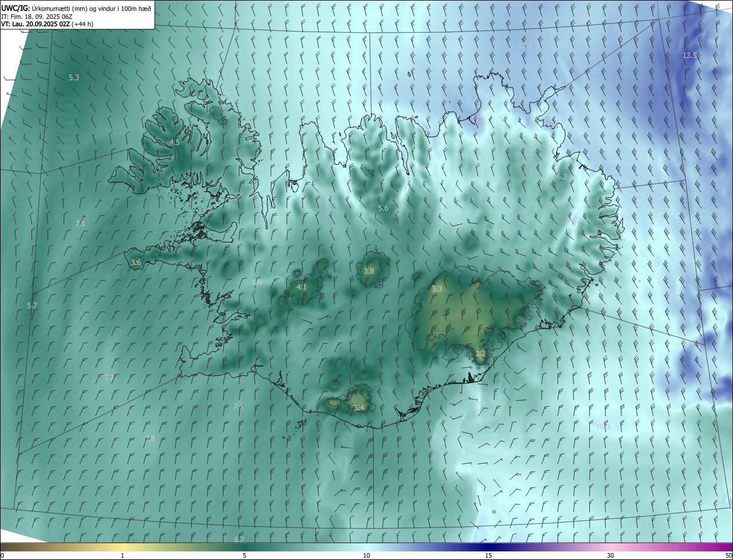Click the glacier value label '4.1'

(302, 287)
